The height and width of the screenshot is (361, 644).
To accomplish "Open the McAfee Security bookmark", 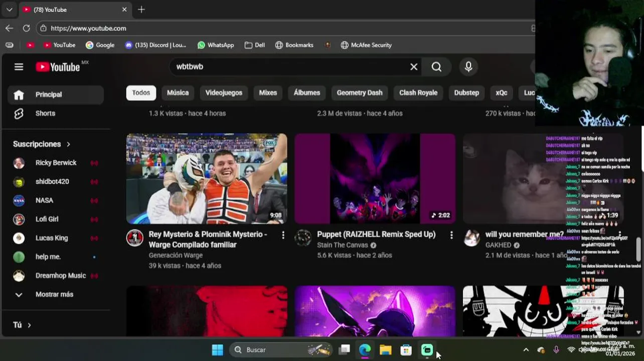I will tap(366, 45).
